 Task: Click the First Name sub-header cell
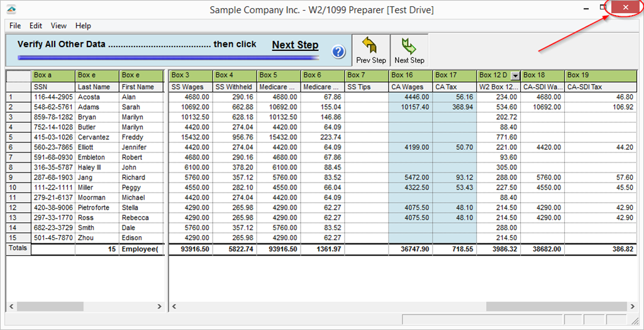click(x=142, y=87)
